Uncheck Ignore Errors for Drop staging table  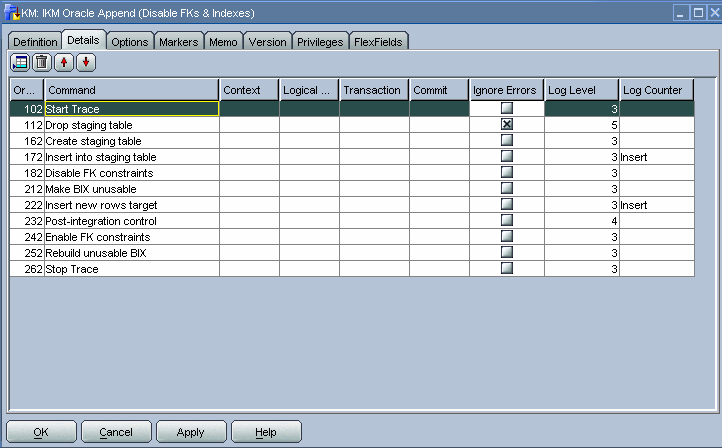click(507, 124)
